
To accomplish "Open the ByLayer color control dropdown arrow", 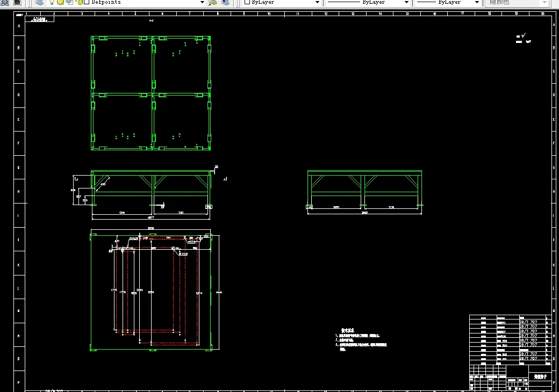I will [x=317, y=2].
